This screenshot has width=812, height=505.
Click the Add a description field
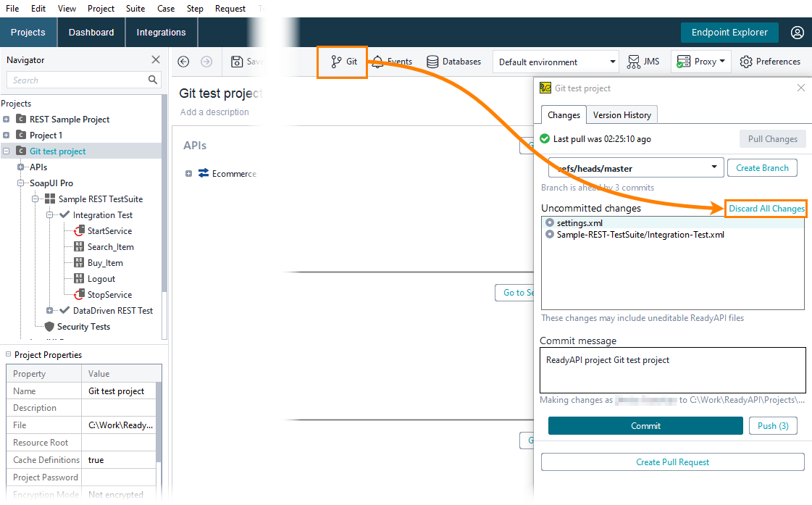(214, 112)
